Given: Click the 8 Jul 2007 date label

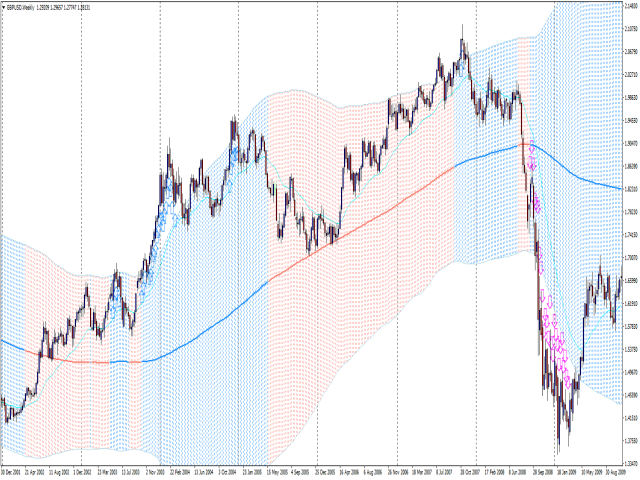Looking at the screenshot, I should pos(445,472).
